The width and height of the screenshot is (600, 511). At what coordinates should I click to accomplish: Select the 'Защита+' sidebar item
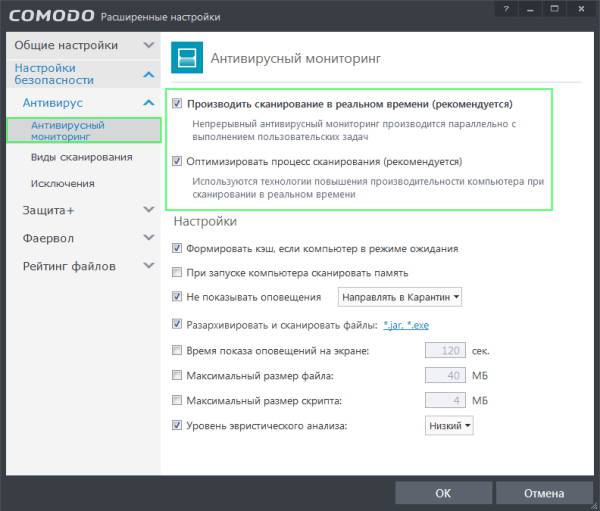pyautogui.click(x=48, y=210)
